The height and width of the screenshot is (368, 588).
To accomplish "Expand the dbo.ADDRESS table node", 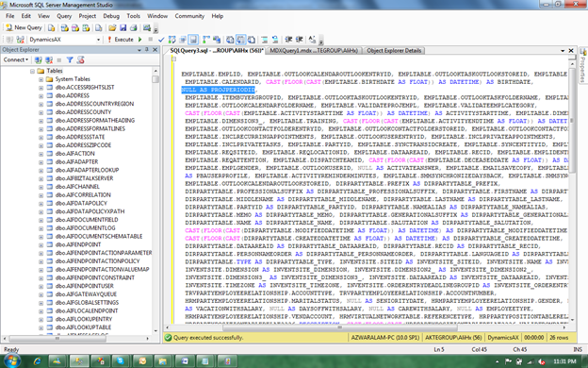I will 41,95.
